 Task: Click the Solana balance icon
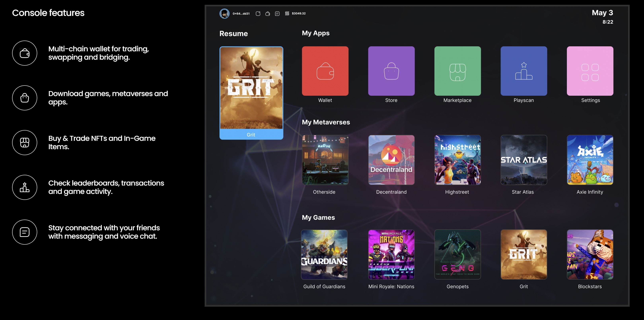pos(287,14)
